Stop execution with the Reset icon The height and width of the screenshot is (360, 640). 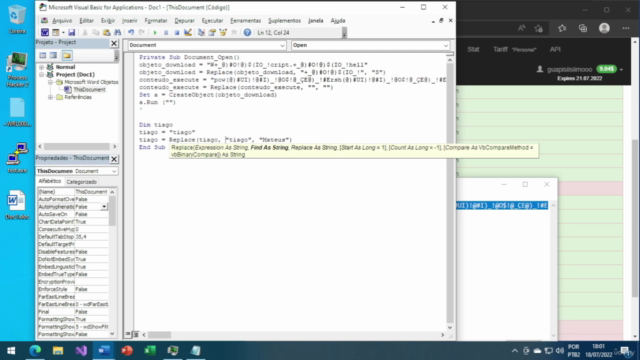(176, 33)
